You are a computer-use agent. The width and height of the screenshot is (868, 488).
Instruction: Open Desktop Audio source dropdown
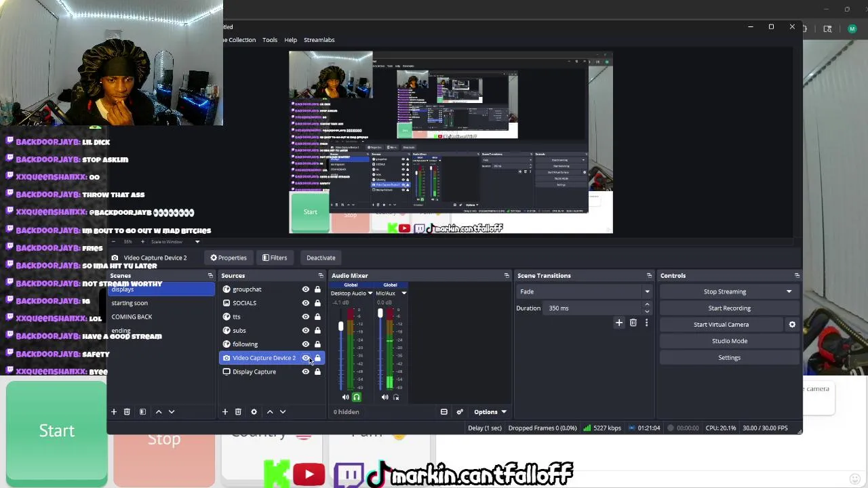pyautogui.click(x=370, y=293)
